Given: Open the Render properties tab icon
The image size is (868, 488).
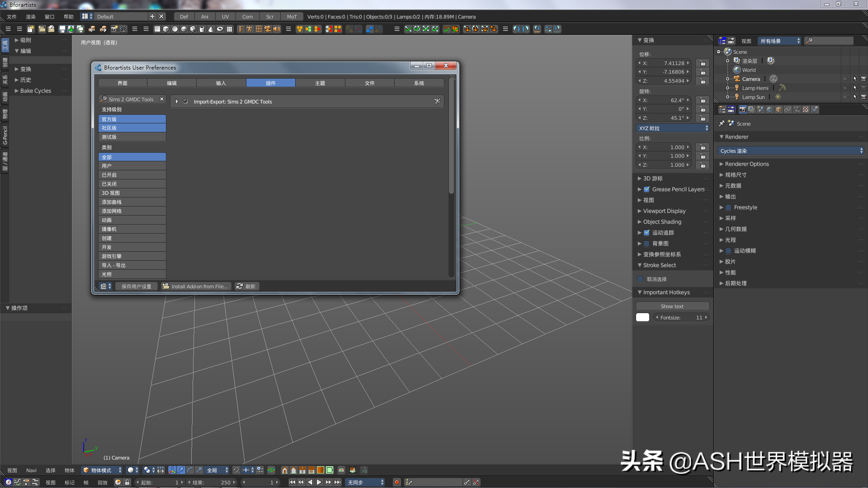Looking at the screenshot, I should click(743, 110).
